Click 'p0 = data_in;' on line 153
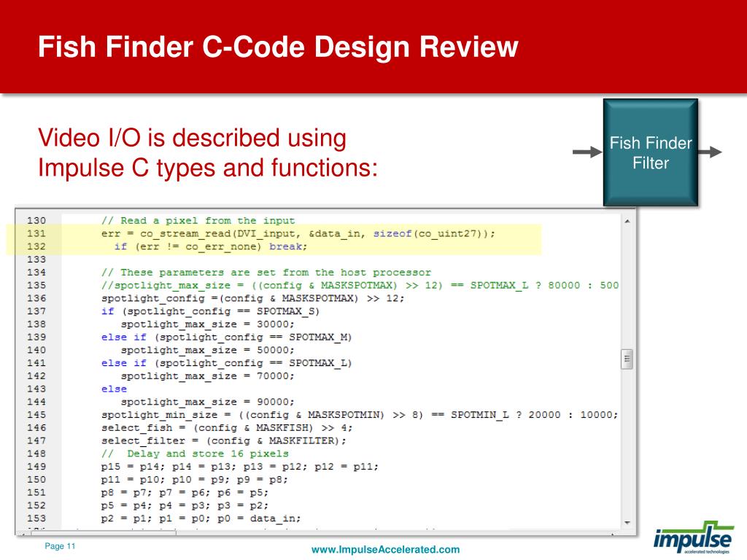Image resolution: width=747 pixels, height=560 pixels. click(x=259, y=518)
